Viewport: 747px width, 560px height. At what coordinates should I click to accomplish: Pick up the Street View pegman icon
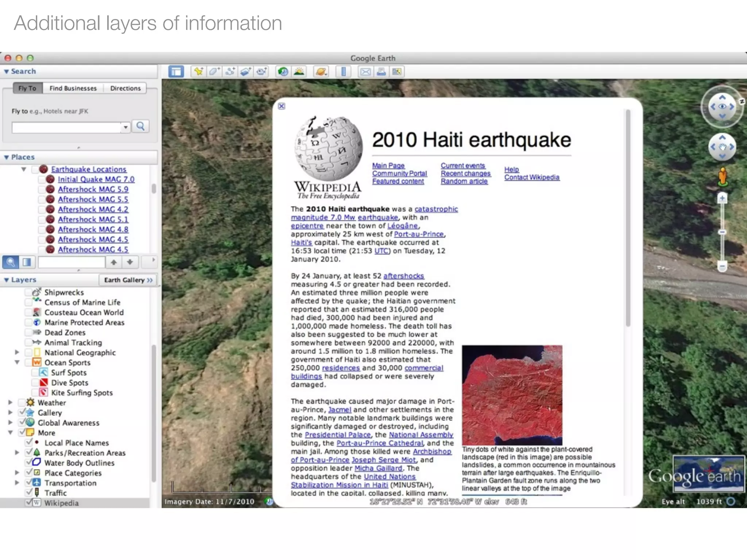click(723, 176)
